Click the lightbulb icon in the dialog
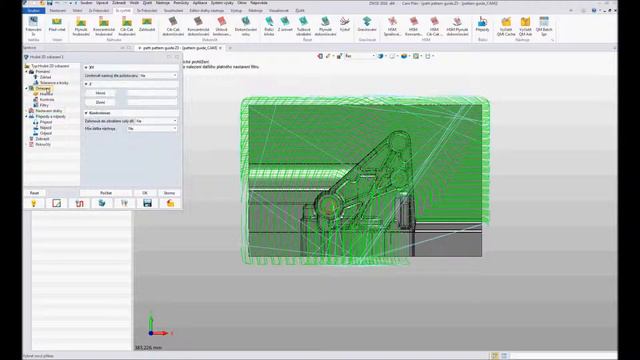 pos(34,203)
